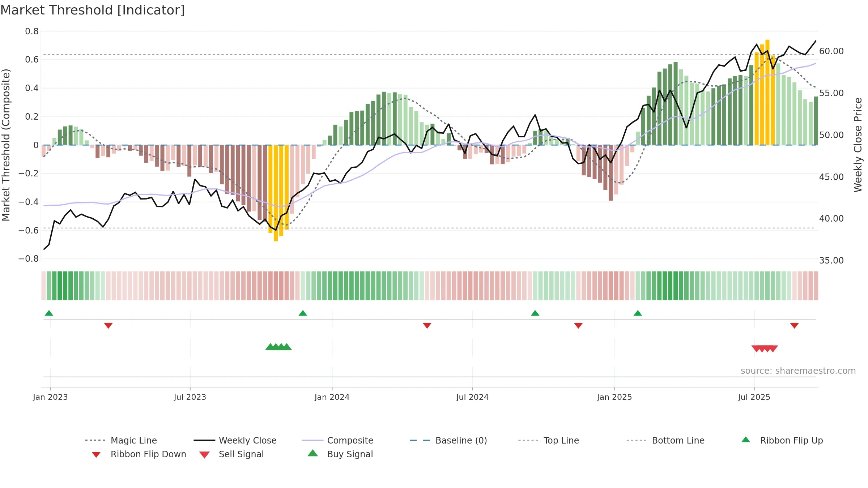The width and height of the screenshot is (868, 488).
Task: Click the red flip-down triangle in late 2024
Action: [578, 326]
